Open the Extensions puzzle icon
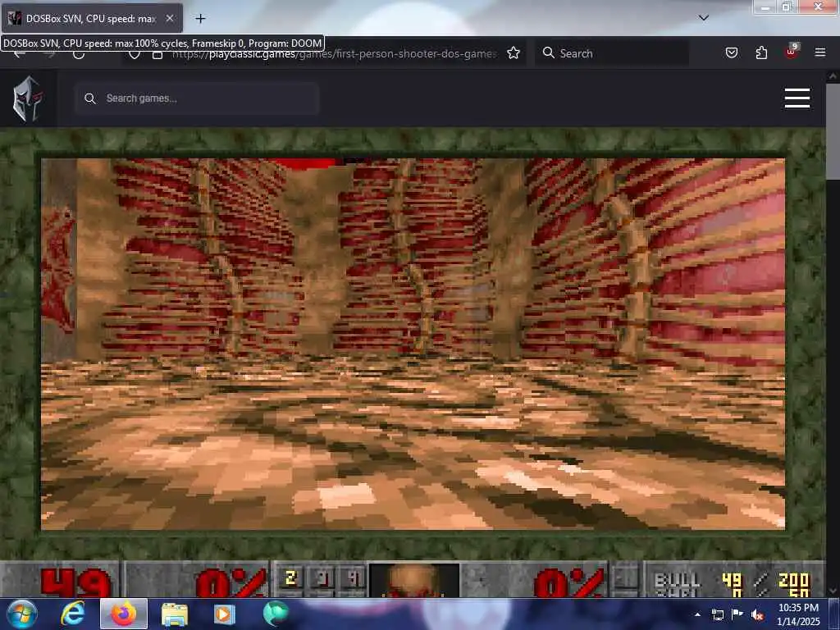Image resolution: width=840 pixels, height=630 pixels. (x=761, y=52)
